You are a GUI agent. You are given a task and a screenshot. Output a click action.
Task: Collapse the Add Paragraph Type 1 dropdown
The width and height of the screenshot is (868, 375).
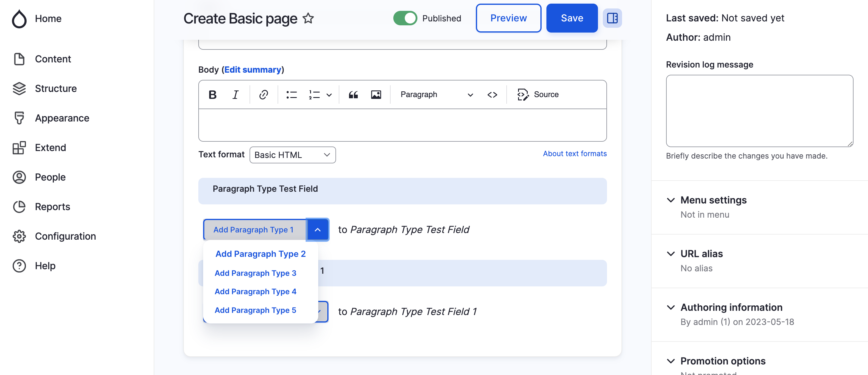click(318, 229)
